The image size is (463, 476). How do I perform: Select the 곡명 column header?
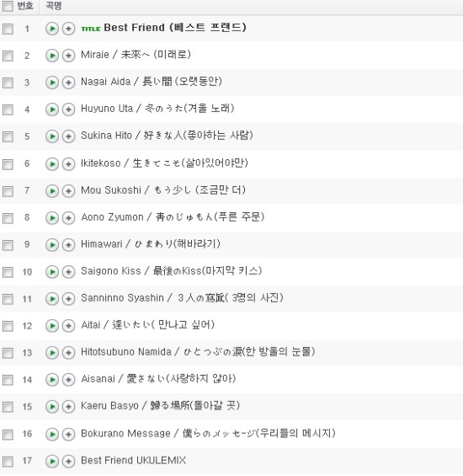[53, 6]
